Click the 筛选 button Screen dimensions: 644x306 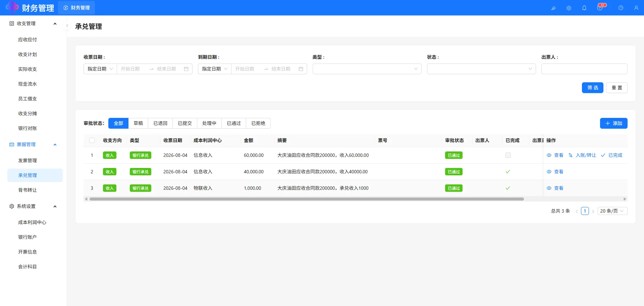pos(593,88)
